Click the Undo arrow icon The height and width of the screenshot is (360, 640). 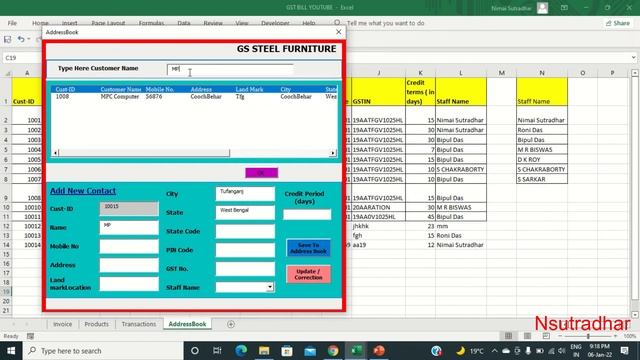(x=20, y=39)
